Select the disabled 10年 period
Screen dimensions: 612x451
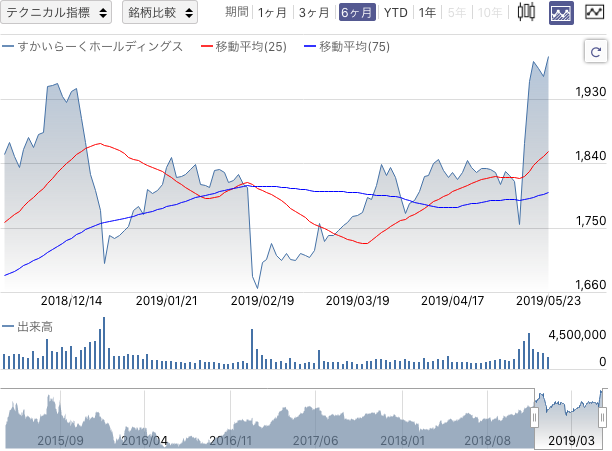point(490,12)
